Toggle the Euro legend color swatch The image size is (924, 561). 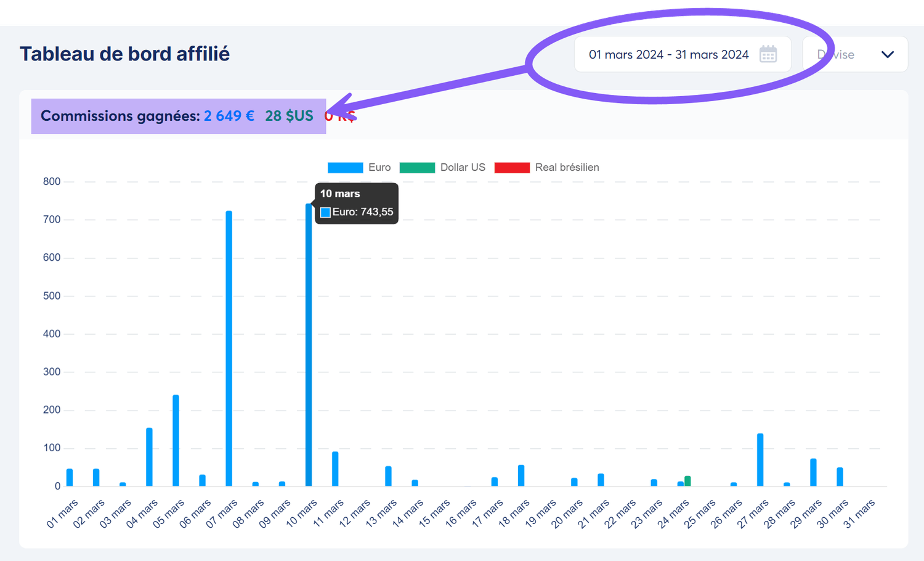(345, 168)
